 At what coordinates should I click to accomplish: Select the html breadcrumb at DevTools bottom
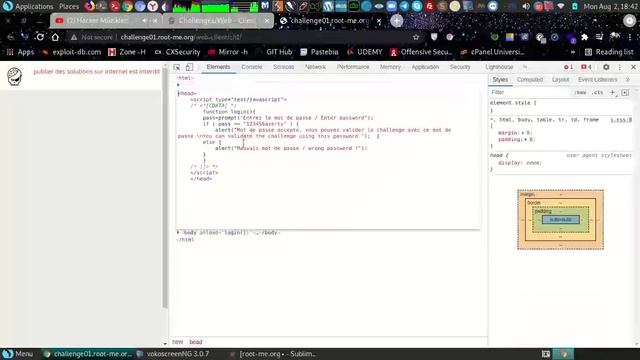tap(178, 342)
